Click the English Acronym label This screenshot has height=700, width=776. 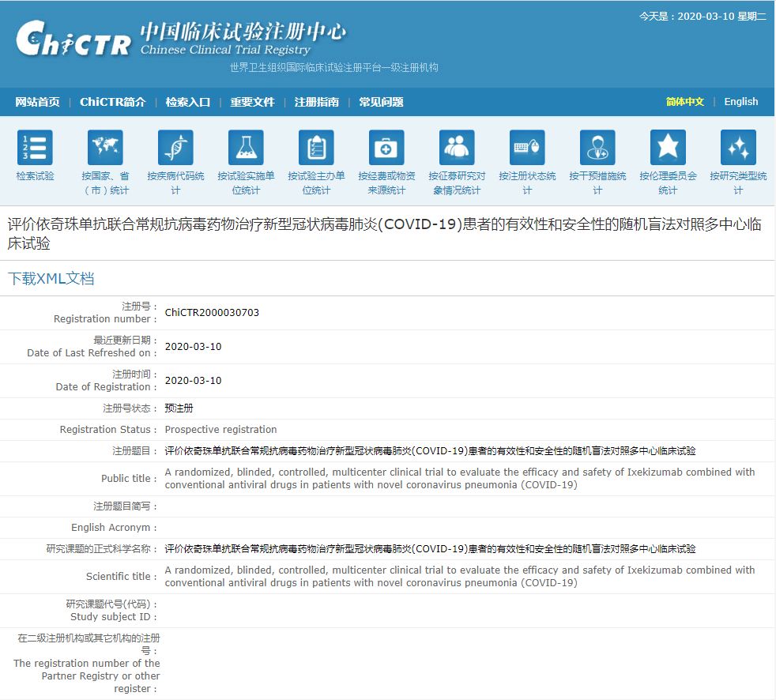point(114,527)
